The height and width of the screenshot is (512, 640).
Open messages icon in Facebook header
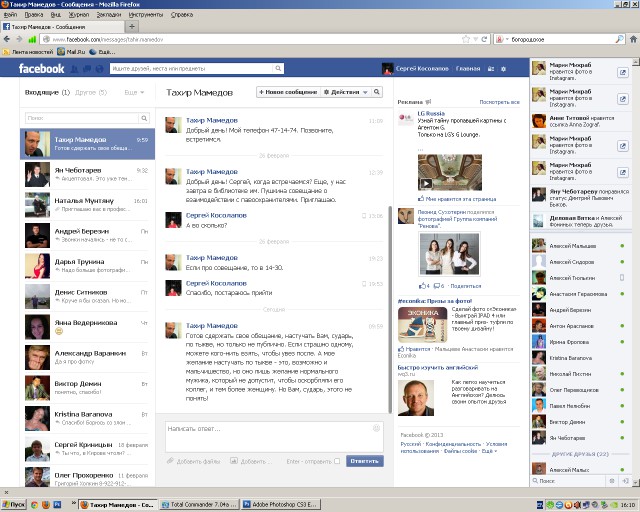[87, 69]
